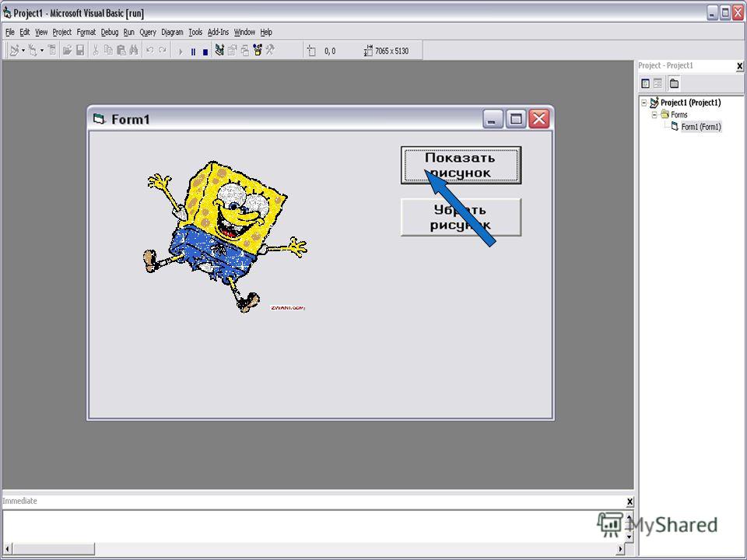This screenshot has width=747, height=560.
Task: Click the SpongeBob picture on Form1
Action: point(225,236)
